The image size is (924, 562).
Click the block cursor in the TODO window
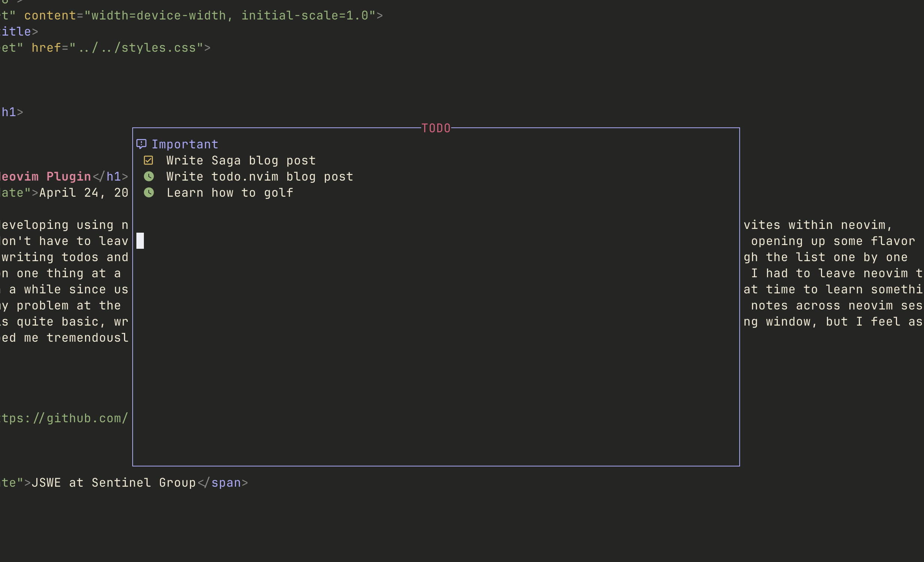click(140, 241)
